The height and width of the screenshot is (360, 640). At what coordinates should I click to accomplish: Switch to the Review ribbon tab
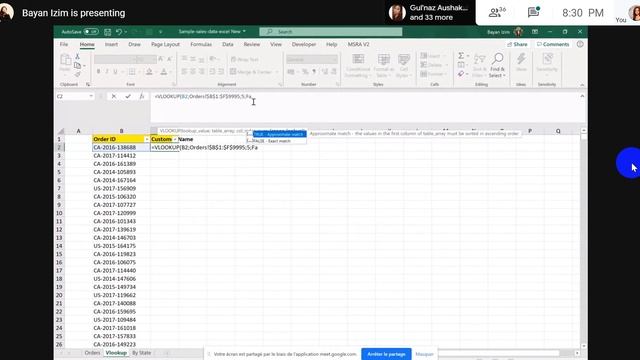pyautogui.click(x=251, y=44)
